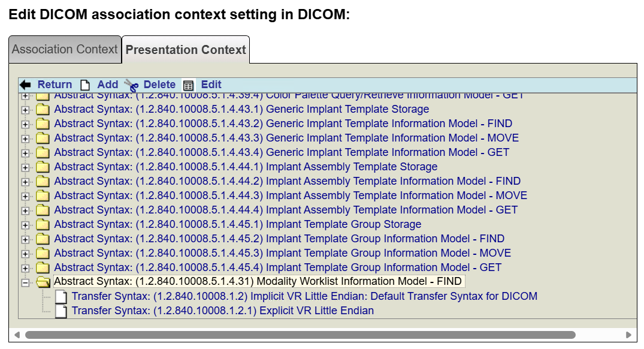Screen dimensions: 644x349
Task: Click document icon for Implicit VR Little Endian
Action: 61,296
